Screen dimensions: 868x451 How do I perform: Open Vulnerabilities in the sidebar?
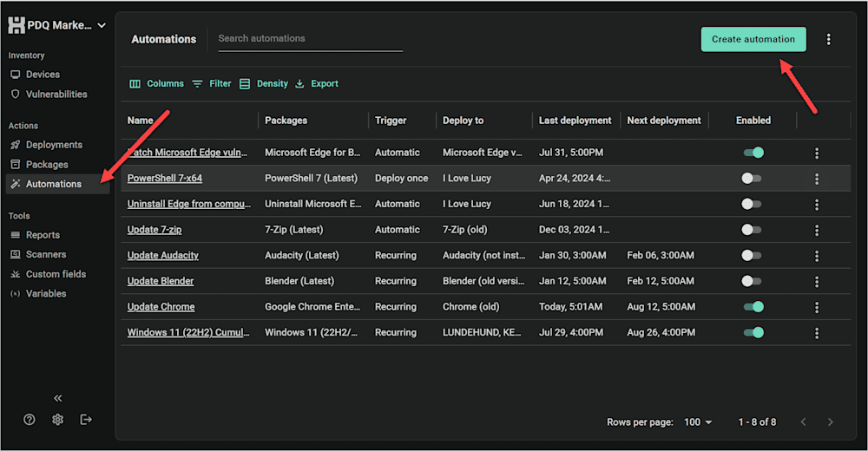[57, 94]
